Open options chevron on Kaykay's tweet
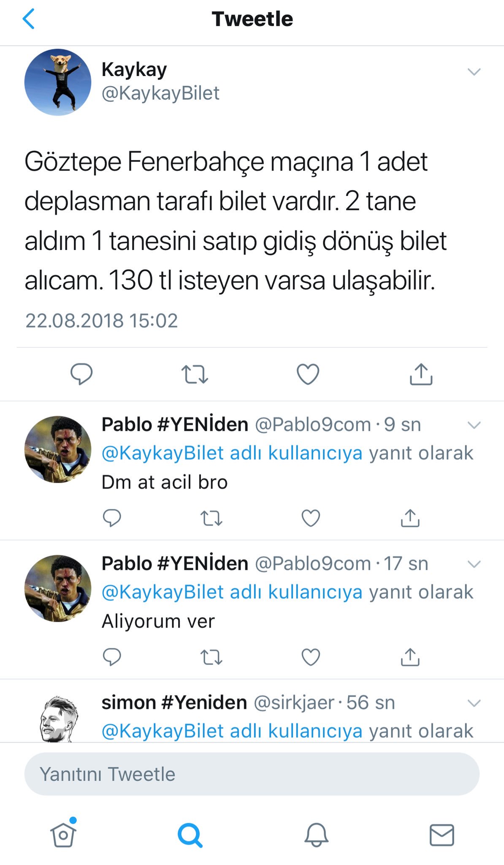The height and width of the screenshot is (865, 504). point(474,72)
